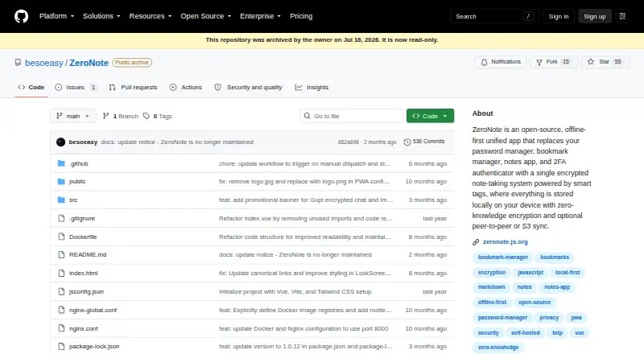Open the green Code dropdown button
The width and height of the screenshot is (644, 354).
(x=430, y=116)
